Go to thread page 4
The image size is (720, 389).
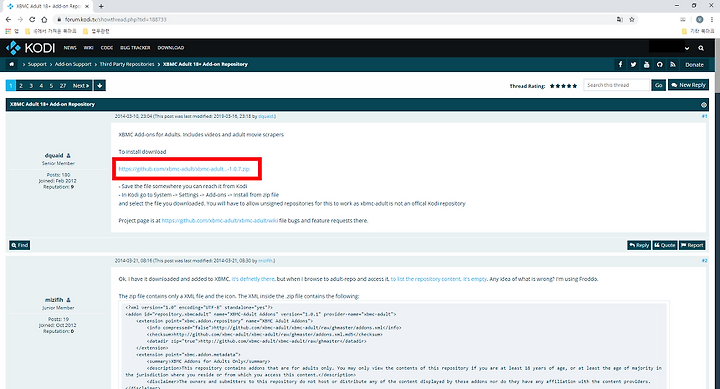point(41,85)
